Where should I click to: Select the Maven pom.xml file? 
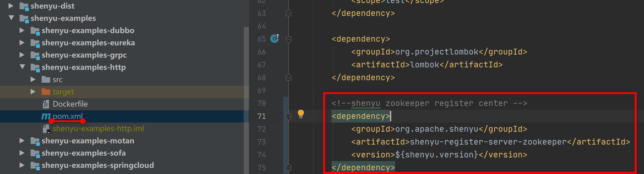point(67,116)
